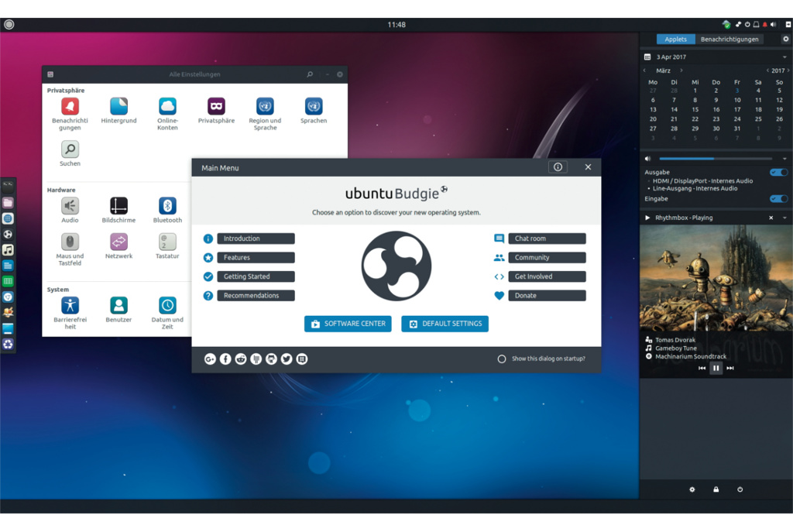Pause Rhythmbox playback

click(716, 368)
